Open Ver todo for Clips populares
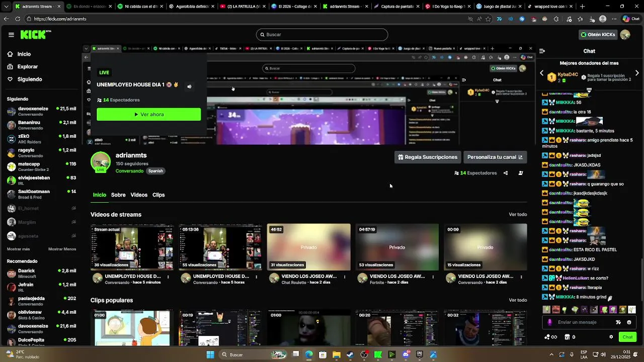This screenshot has width=644, height=362. pyautogui.click(x=518, y=300)
